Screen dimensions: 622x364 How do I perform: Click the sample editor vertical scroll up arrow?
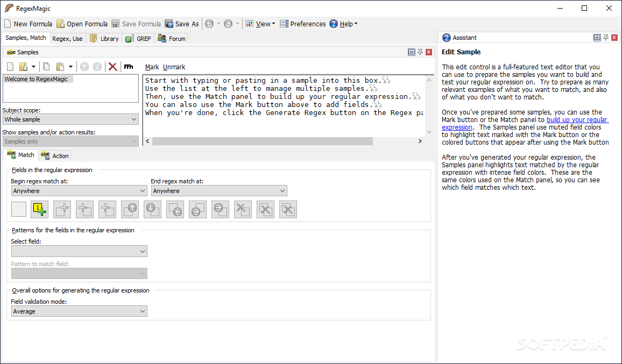429,80
